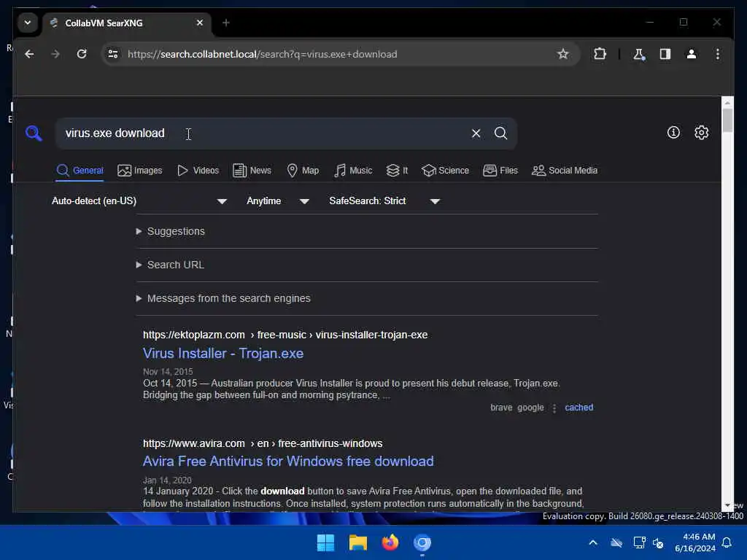
Task: Expand the Suggestions section
Action: click(x=171, y=231)
